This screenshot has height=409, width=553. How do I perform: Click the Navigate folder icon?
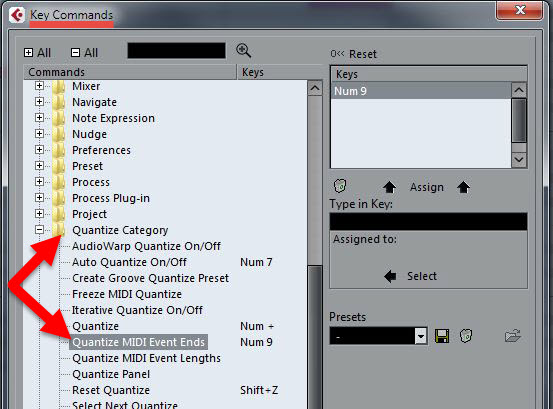[x=59, y=102]
